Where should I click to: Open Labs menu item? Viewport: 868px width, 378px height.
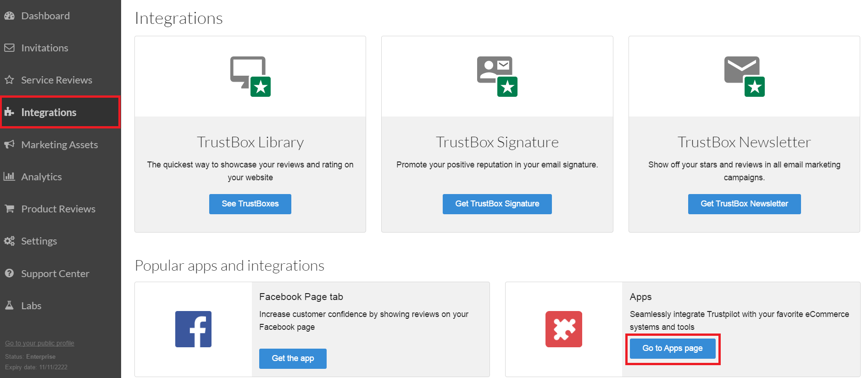(61, 306)
